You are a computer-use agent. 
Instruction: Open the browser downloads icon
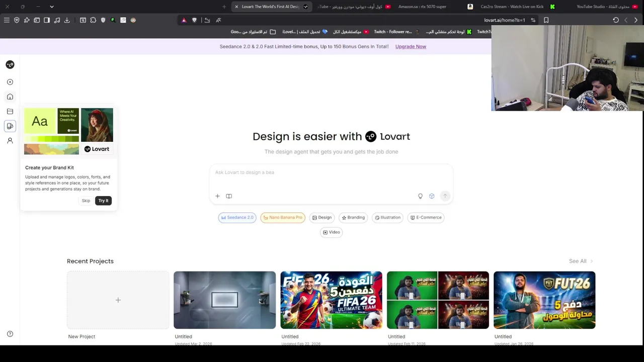coord(67,20)
